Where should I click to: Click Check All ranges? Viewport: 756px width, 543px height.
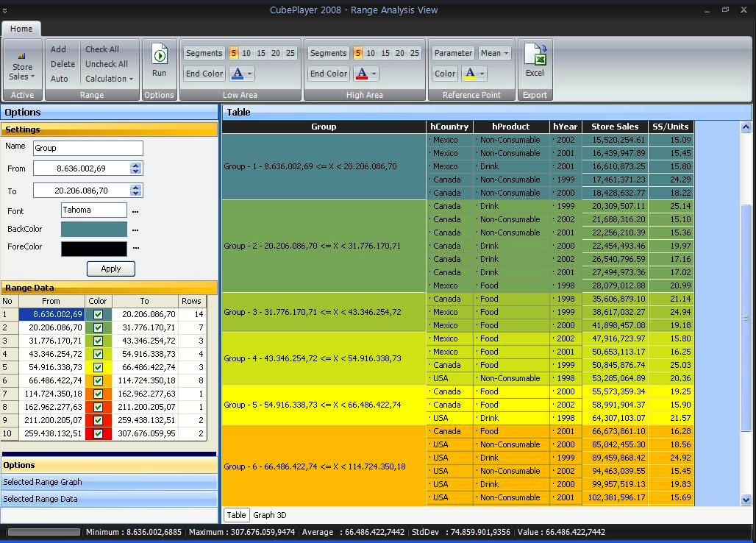[x=102, y=49]
